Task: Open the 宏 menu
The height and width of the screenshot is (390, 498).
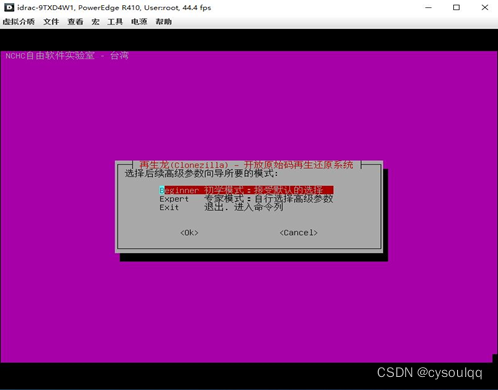Action: coord(95,22)
